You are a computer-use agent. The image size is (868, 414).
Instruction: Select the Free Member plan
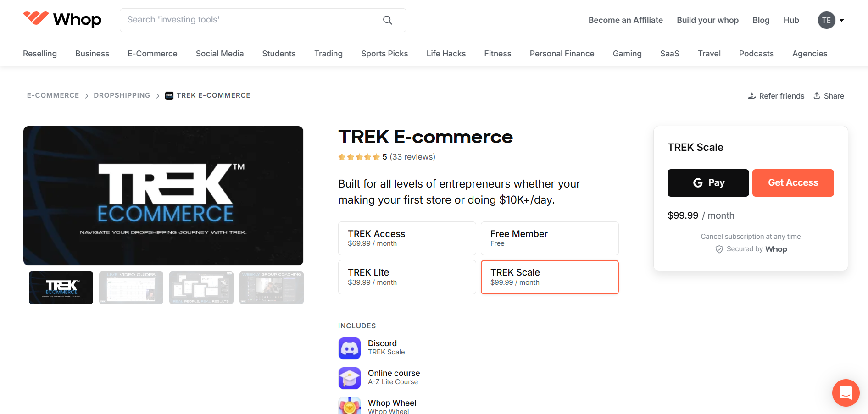pyautogui.click(x=549, y=238)
